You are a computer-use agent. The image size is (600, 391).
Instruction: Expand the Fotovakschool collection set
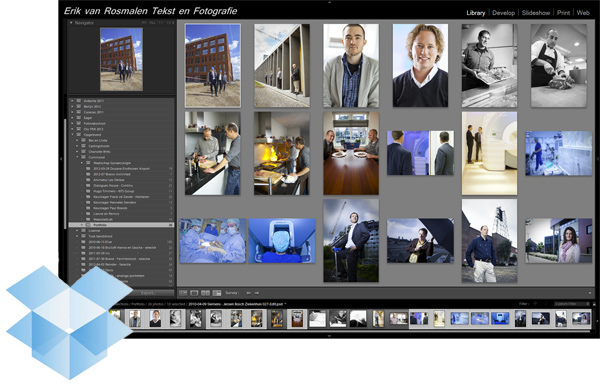[x=72, y=124]
